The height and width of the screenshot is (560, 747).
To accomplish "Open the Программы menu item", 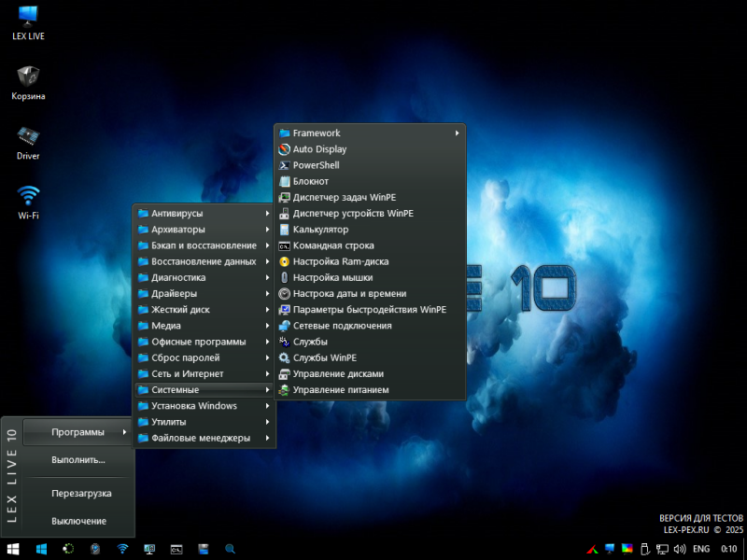I will point(78,431).
